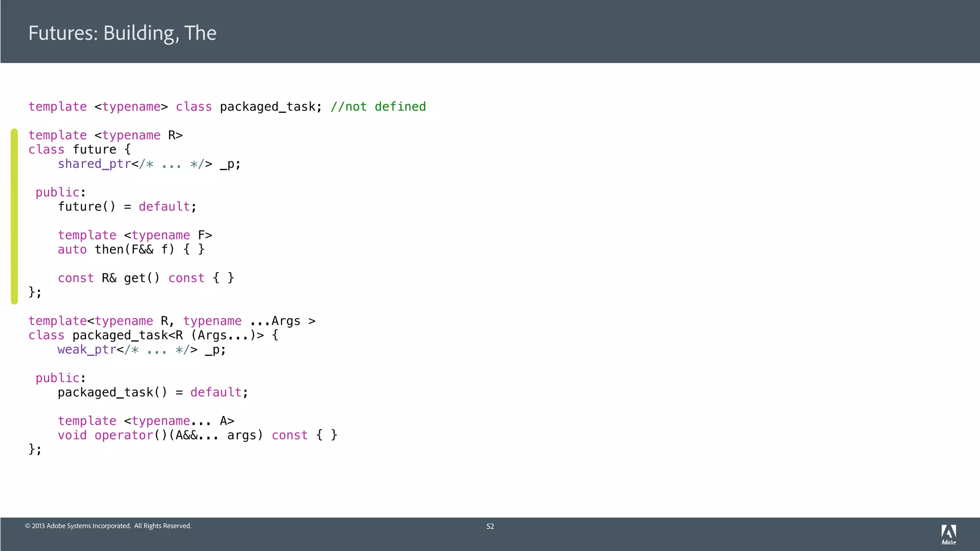
Task: Click 'class packaged_task<R (Args...)>' line
Action: [153, 335]
